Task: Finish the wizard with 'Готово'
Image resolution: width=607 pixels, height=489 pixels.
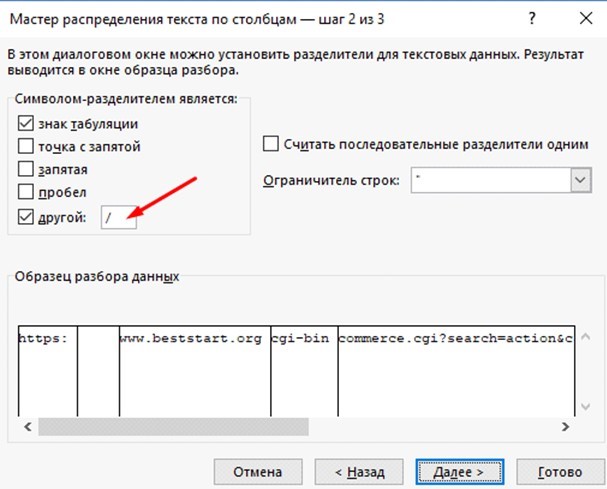Action: click(559, 470)
